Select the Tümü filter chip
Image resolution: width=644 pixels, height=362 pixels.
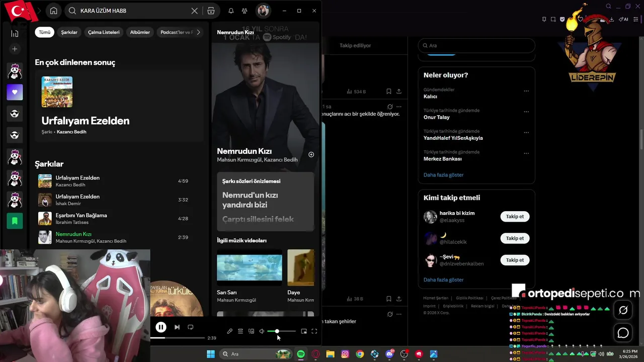coord(45,32)
